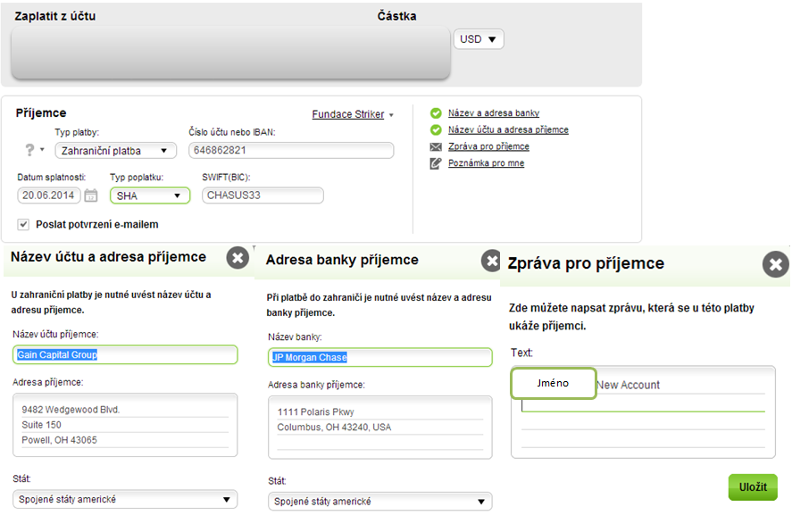This screenshot has width=792, height=532.
Task: Toggle the Poslat potvrzení e-mailem checkbox
Action: (23, 224)
